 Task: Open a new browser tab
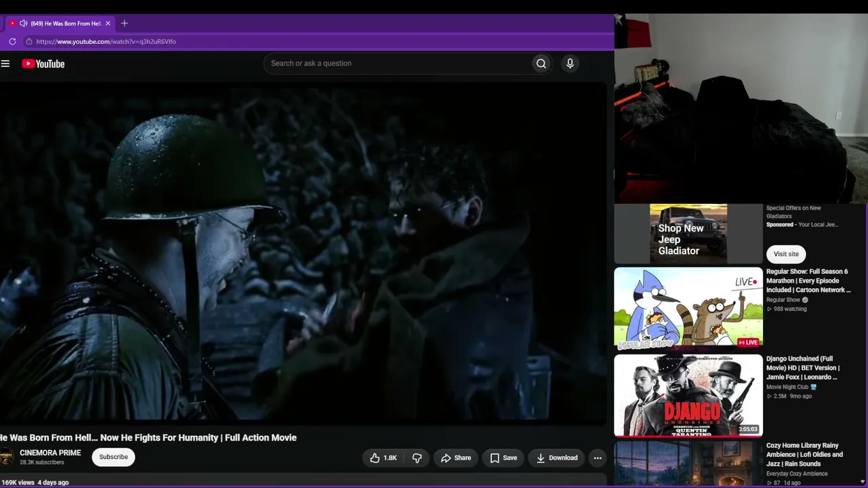click(x=124, y=23)
